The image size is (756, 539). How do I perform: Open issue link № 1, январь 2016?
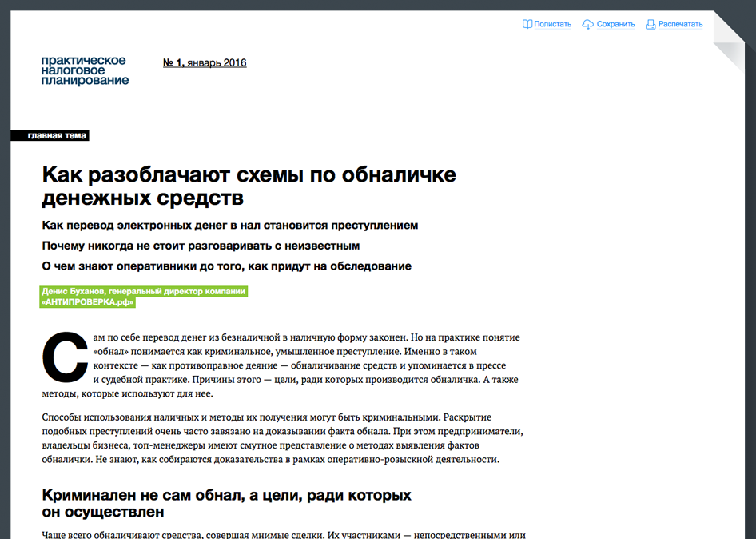205,62
